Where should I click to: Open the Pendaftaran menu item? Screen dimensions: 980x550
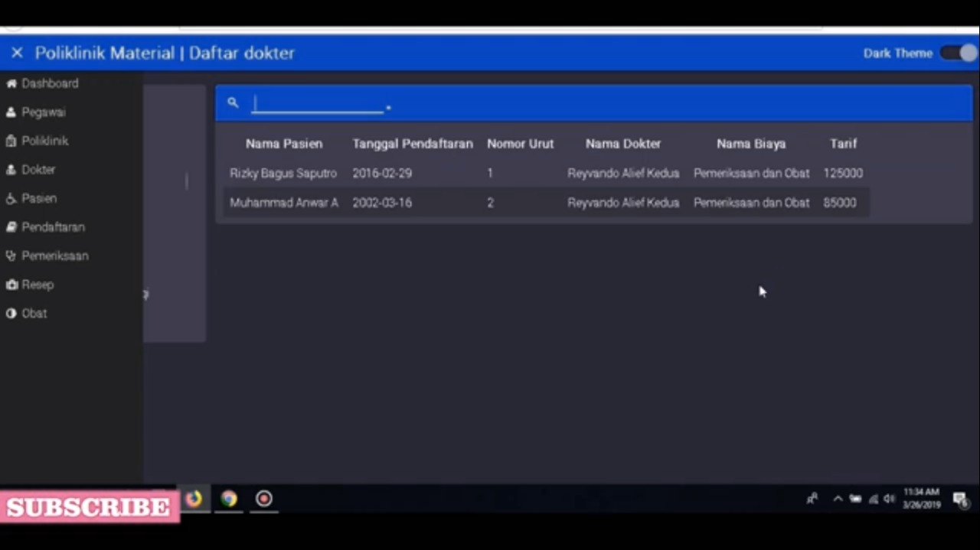53,227
